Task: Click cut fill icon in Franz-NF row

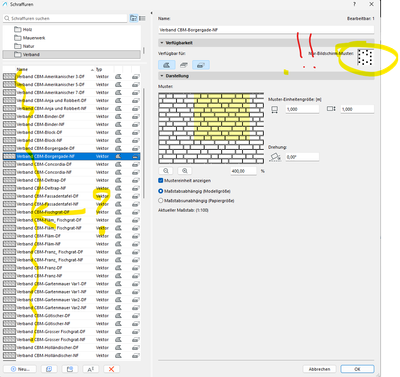Action: (x=135, y=276)
